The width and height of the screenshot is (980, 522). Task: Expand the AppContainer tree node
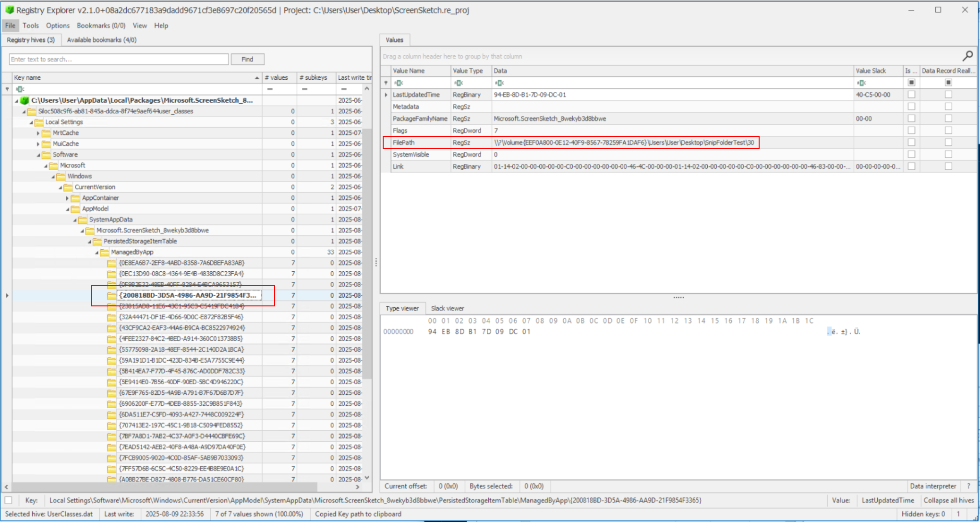(67, 198)
